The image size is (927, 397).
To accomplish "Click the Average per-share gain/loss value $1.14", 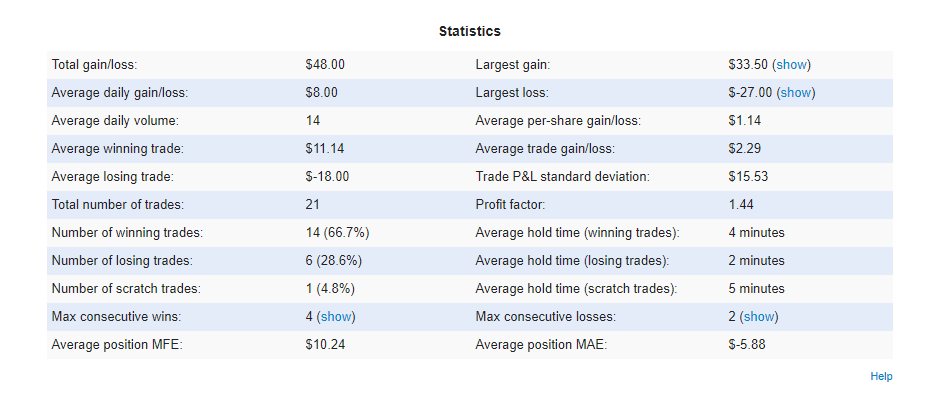I will 744,121.
